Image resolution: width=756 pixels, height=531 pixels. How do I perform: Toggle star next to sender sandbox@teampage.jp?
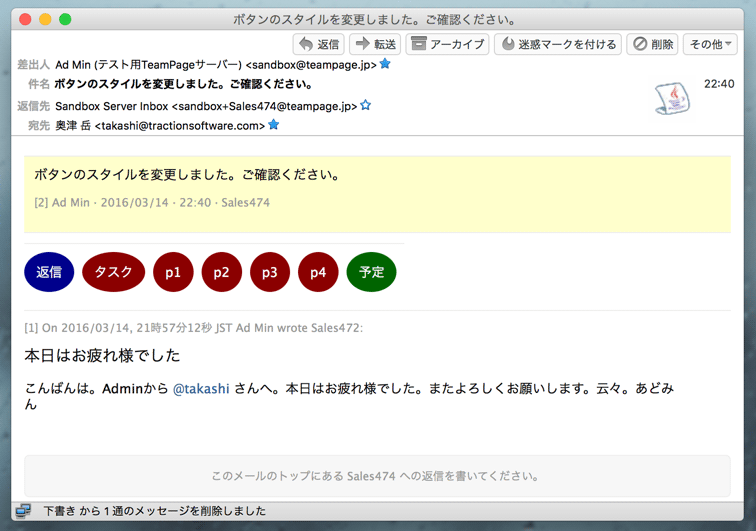[385, 64]
